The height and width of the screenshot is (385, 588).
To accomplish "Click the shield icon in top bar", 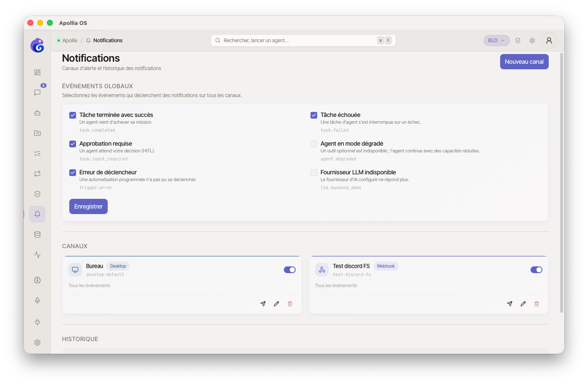I will tap(518, 41).
